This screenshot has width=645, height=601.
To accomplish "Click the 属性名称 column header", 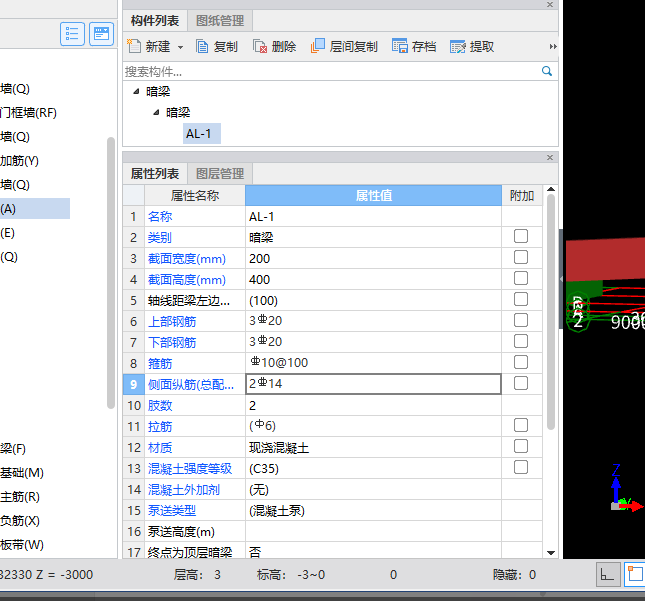I will tap(195, 195).
